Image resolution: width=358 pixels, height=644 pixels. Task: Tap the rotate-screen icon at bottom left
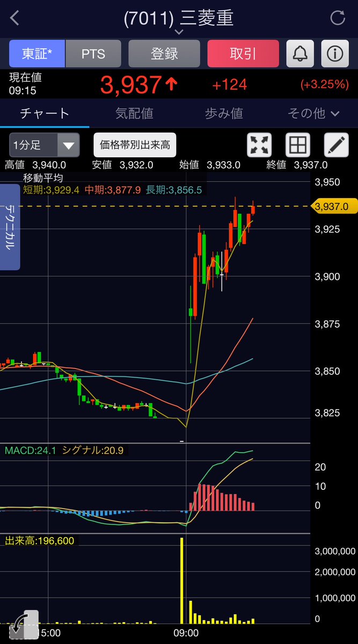coord(24,624)
